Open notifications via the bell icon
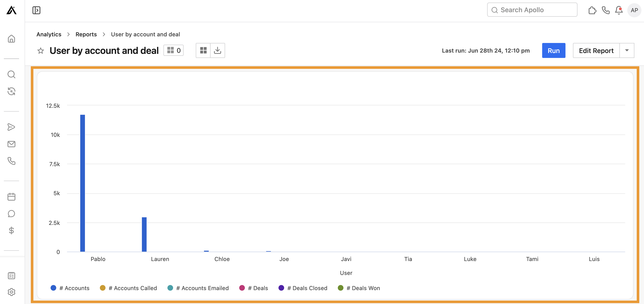644x304 pixels. (x=619, y=10)
